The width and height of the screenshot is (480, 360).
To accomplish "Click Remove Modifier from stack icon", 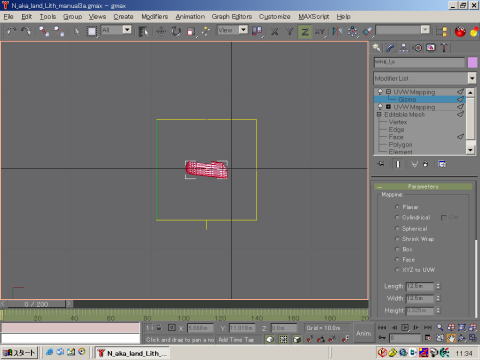I will [426, 164].
